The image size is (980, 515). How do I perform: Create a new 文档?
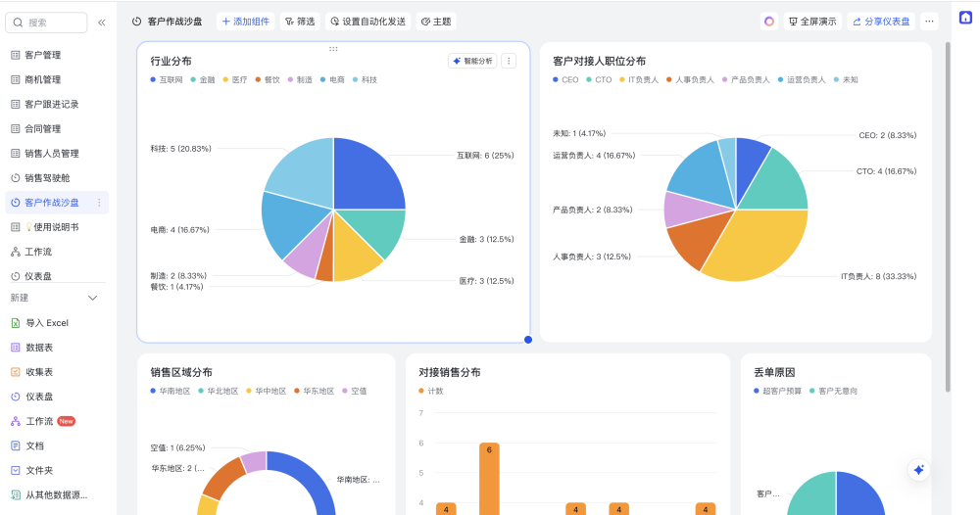[56, 445]
